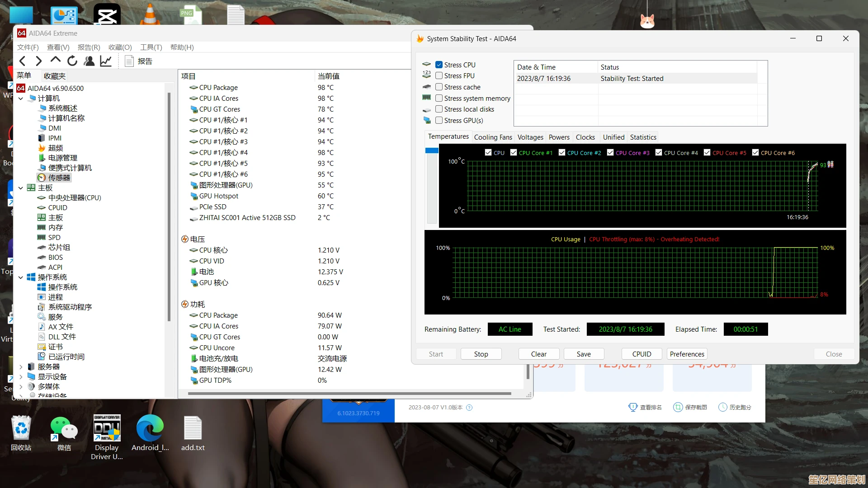Expand the 显示设备 tree node
Screen dimensions: 868x488
tap(21, 377)
